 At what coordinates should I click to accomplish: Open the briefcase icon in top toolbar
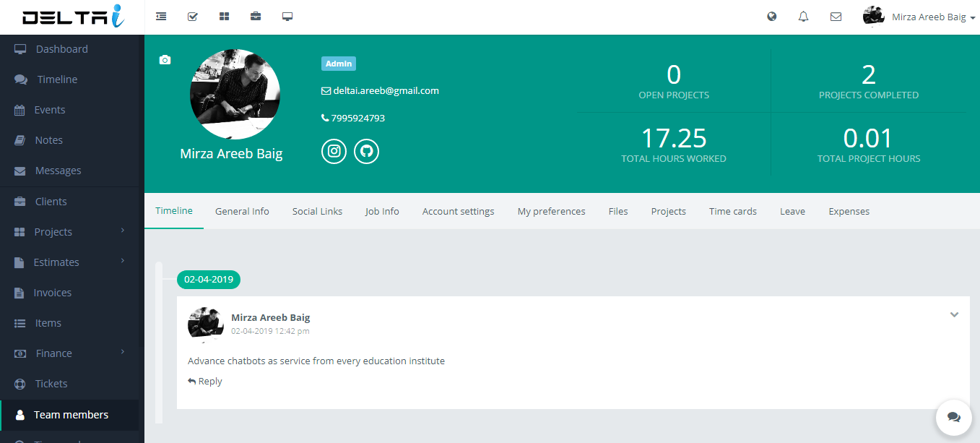(256, 17)
